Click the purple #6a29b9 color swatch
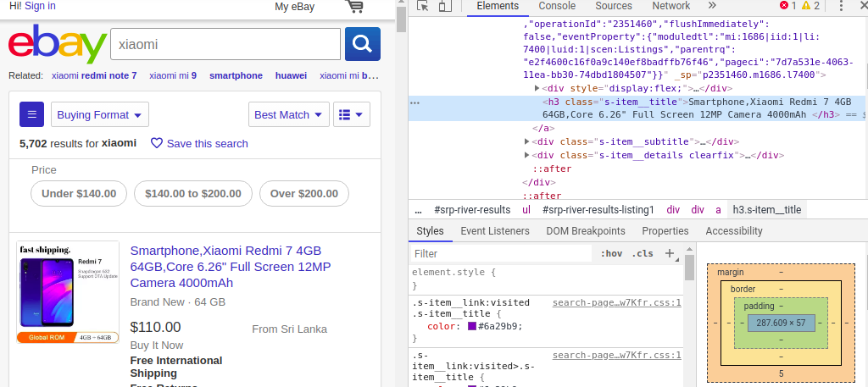This screenshot has width=868, height=387. [472, 326]
